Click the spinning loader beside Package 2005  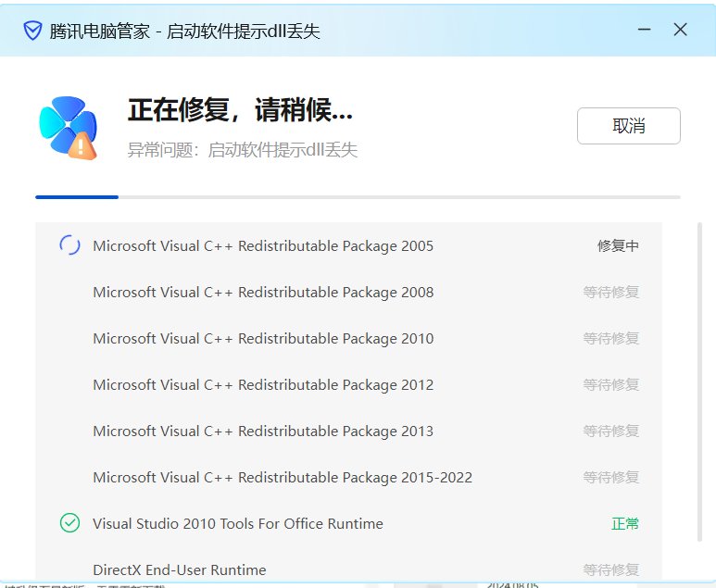pyautogui.click(x=69, y=245)
